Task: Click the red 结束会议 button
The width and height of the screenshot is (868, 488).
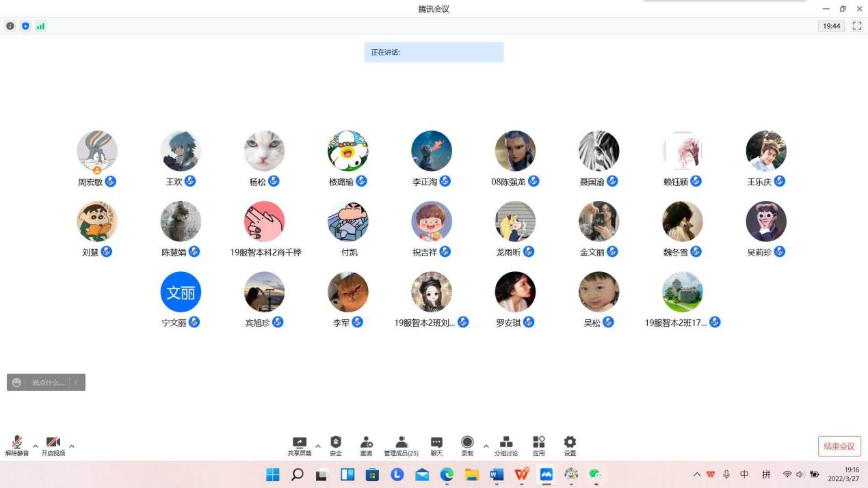Action: (x=839, y=446)
